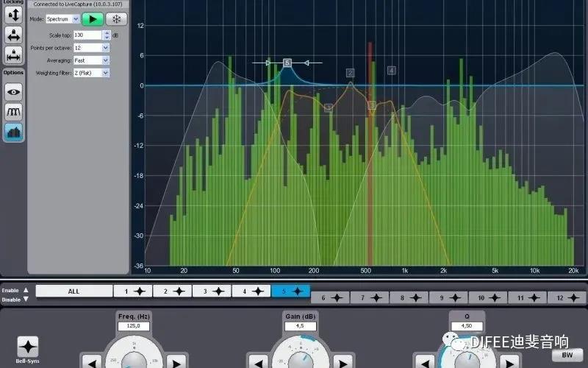This screenshot has width=588, height=368.
Task: Select EQ band 7 tab
Action: [370, 298]
